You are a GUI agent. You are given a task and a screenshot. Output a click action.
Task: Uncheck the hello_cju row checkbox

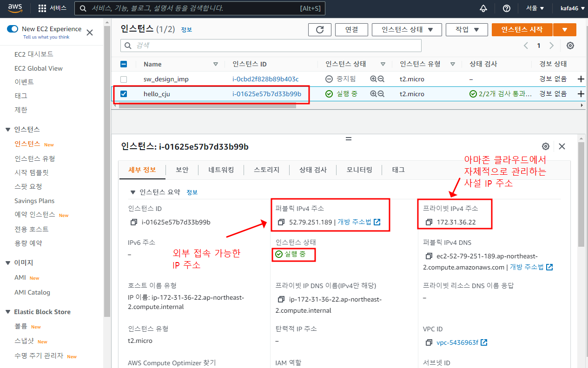[x=124, y=94]
